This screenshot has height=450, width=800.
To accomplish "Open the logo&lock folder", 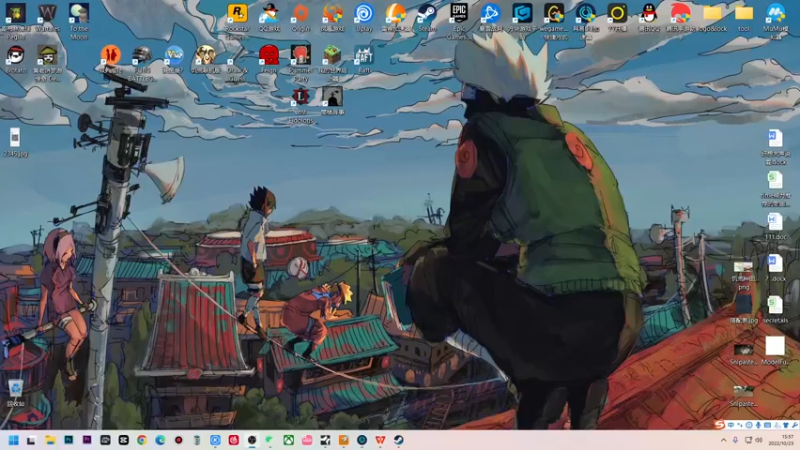I will (712, 18).
